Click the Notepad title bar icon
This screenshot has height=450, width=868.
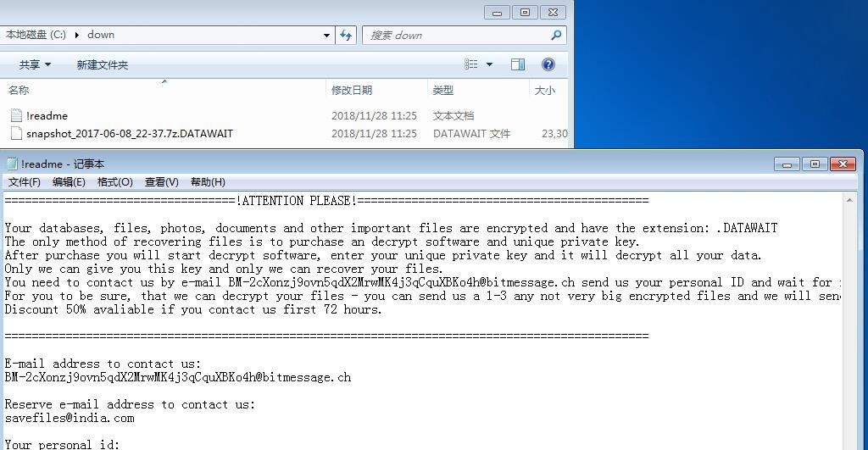tap(12, 164)
